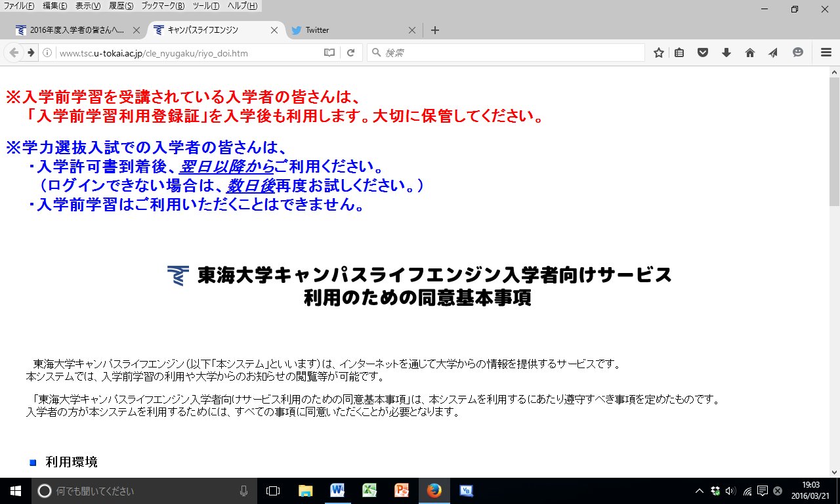Image resolution: width=840 pixels, height=504 pixels.
Task: Click the Dropbox tray icon
Action: [715, 491]
